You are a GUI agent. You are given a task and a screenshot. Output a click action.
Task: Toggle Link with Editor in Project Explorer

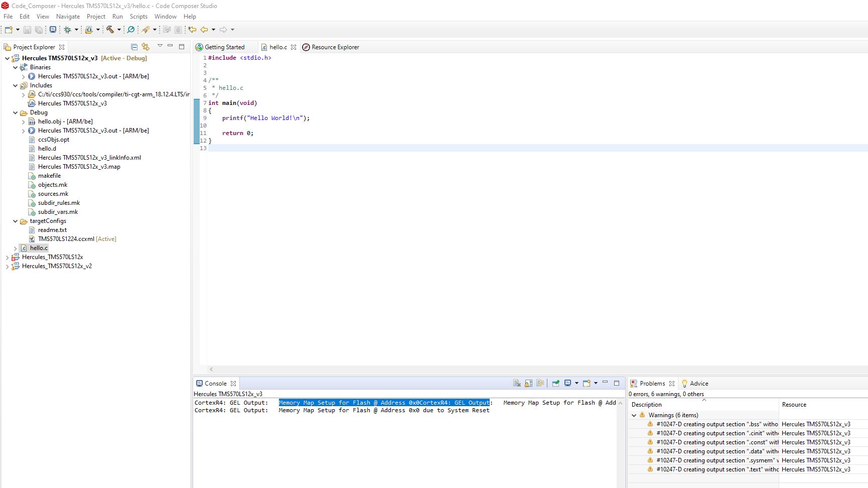146,47
